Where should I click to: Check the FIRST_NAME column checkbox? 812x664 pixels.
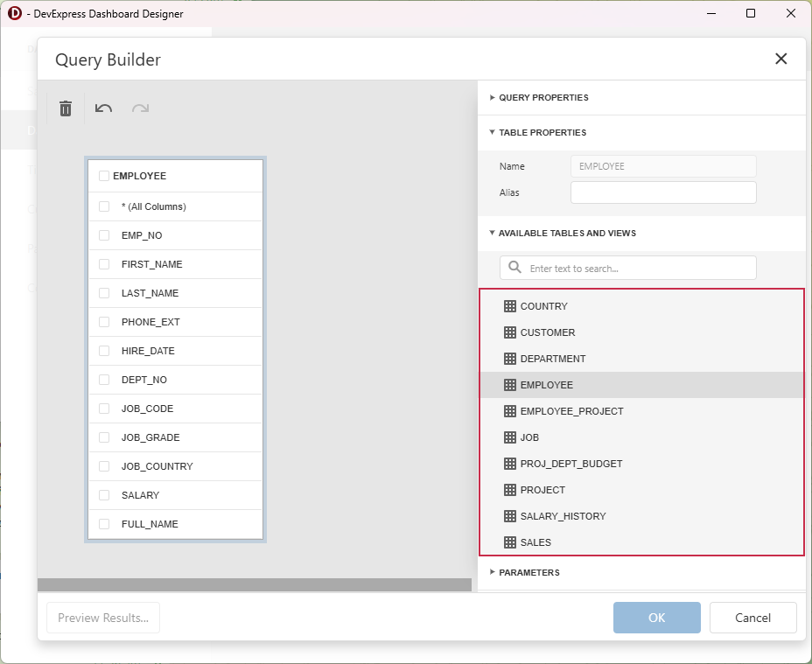point(102,264)
